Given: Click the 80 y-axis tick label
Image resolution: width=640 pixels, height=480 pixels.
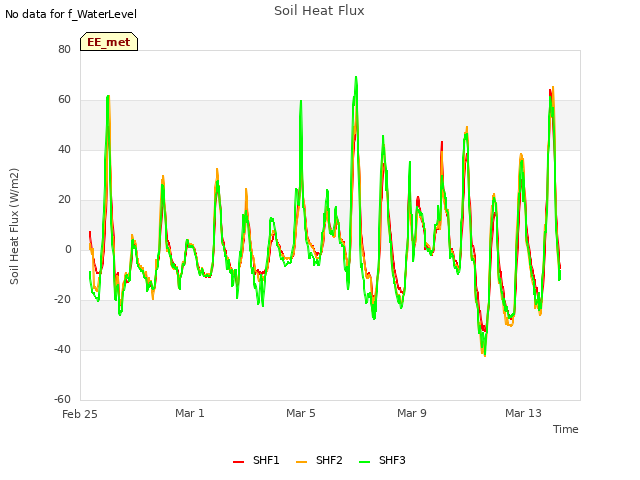Looking at the screenshot, I should pos(64,49).
